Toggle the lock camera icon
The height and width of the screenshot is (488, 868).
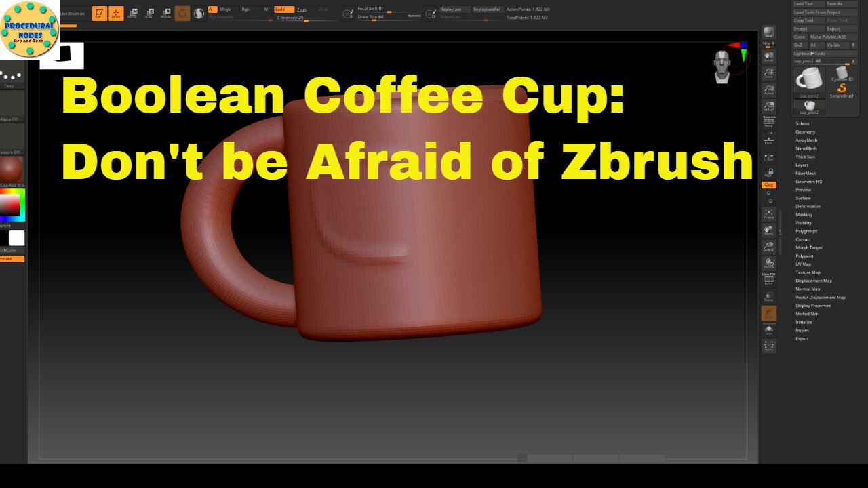[x=768, y=173]
